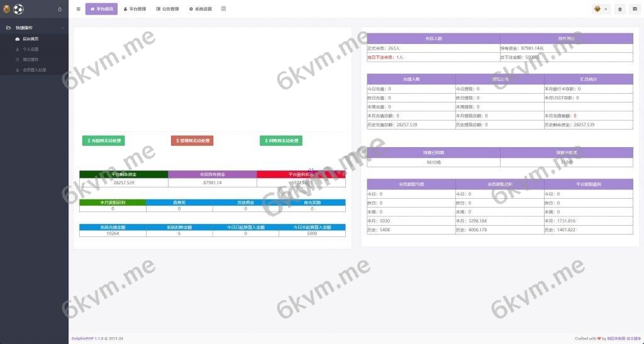Click the value 5000 under 今日未结算买入金额
This screenshot has height=344, width=644.
tap(312, 233)
